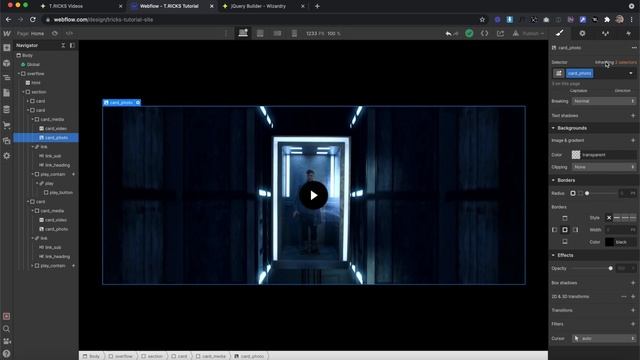Screen dimensions: 640x360
Task: Open the video tutorials icon at bottom left
Action: (7, 341)
